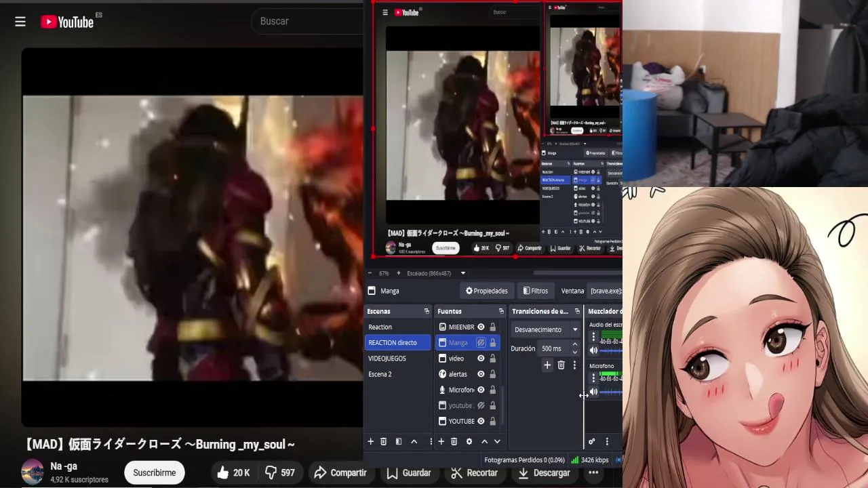The height and width of the screenshot is (488, 868).
Task: Open Filtros for the Manga source
Action: click(535, 291)
